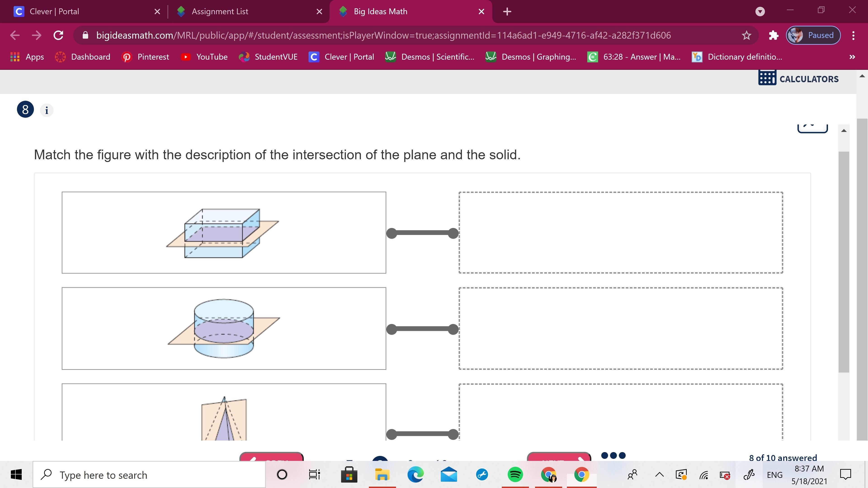
Task: Open Spotify from the taskbar
Action: click(515, 474)
